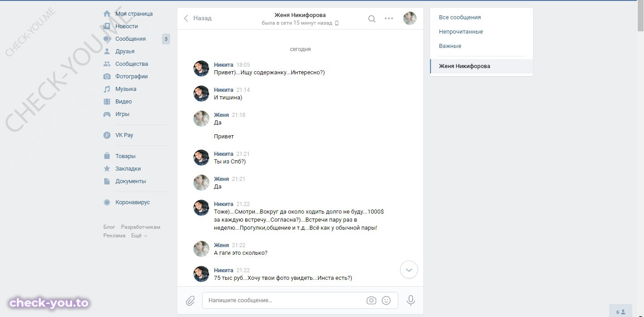Click the сегодня date label
Screen dimensions: 644x317
click(300, 49)
